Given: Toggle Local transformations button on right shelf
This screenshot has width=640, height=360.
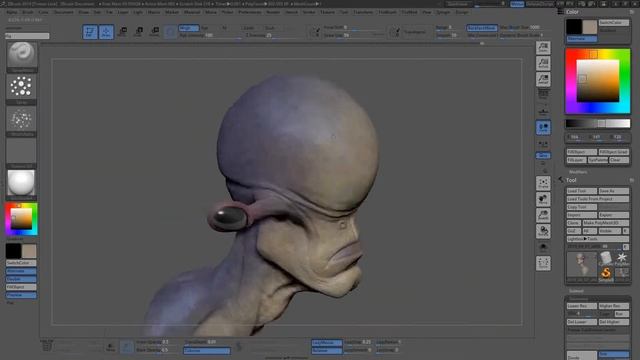Looking at the screenshot, I should (x=543, y=127).
